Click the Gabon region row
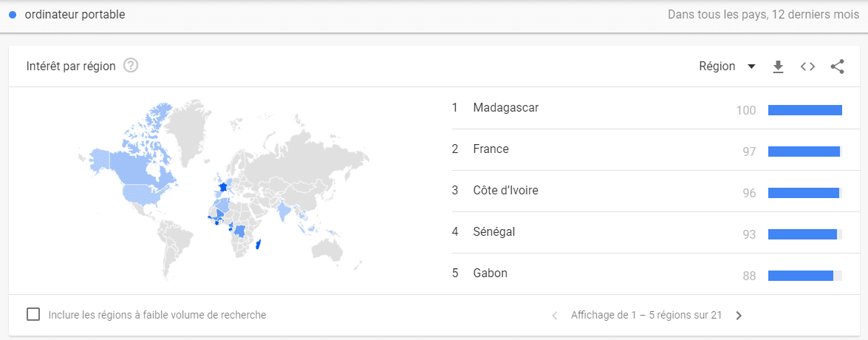 click(646, 274)
